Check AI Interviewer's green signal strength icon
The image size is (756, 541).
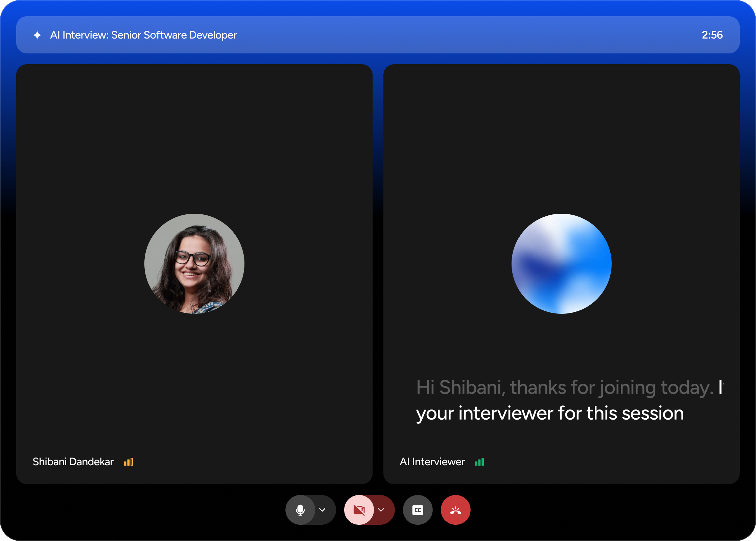(479, 462)
